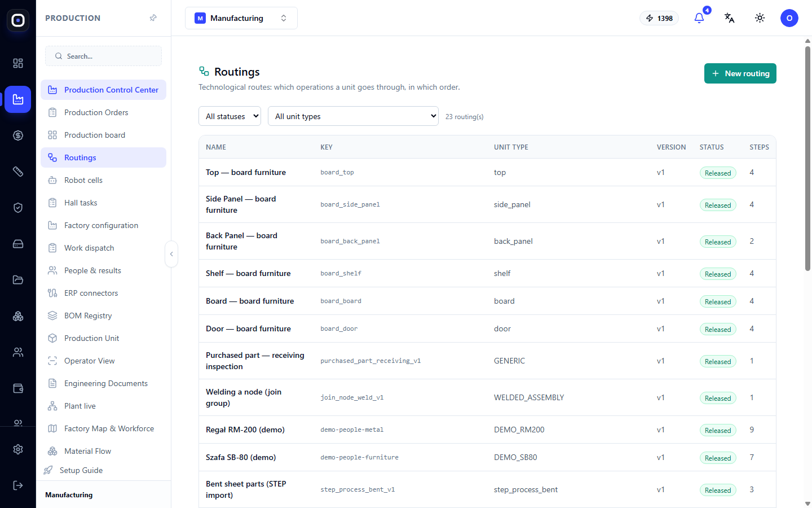Toggle light/dark theme sun icon
The height and width of the screenshot is (508, 812).
[760, 18]
